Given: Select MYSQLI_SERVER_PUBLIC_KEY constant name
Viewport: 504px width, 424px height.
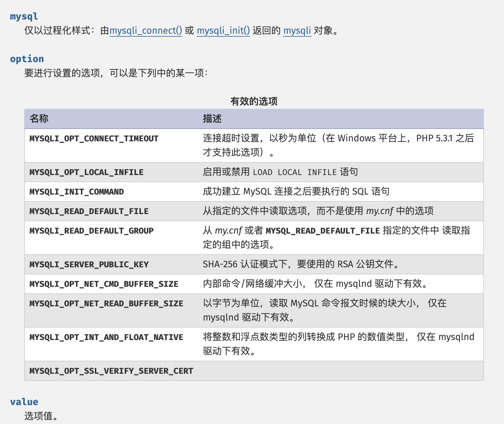Looking at the screenshot, I should (x=89, y=265).
